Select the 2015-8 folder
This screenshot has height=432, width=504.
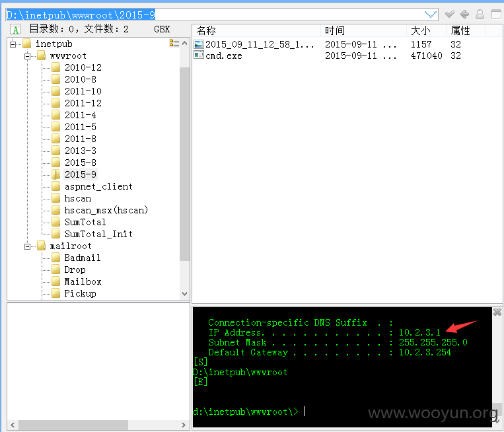pyautogui.click(x=81, y=162)
